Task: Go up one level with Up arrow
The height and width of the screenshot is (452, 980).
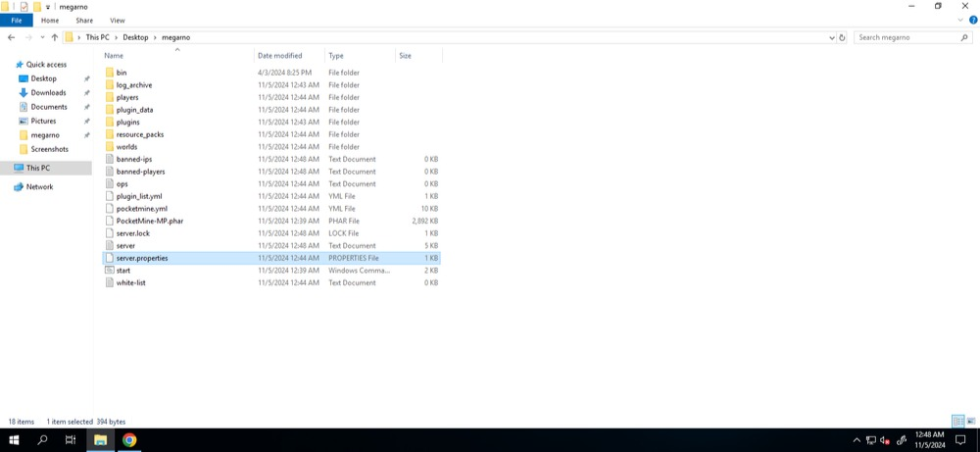Action: click(x=55, y=37)
